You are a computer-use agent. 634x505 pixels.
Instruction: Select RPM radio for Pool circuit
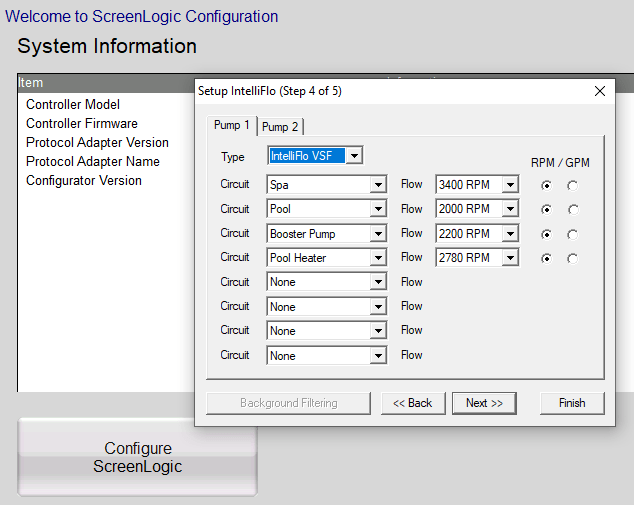[546, 209]
